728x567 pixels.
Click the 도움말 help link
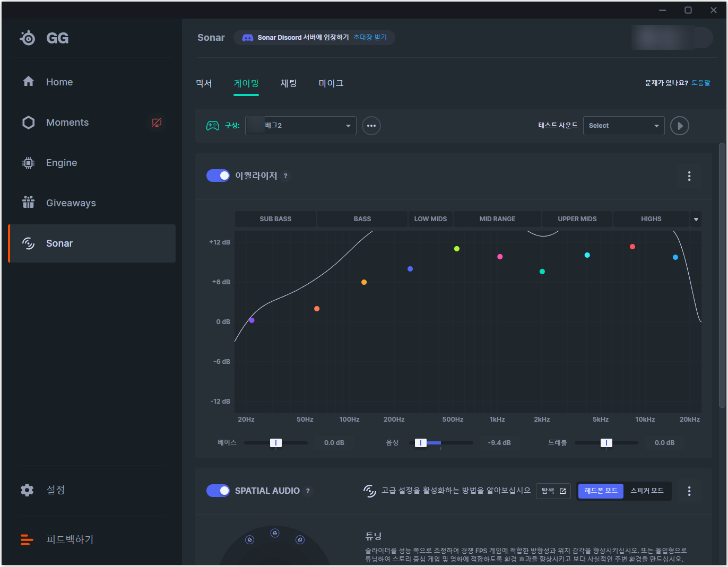(x=700, y=83)
